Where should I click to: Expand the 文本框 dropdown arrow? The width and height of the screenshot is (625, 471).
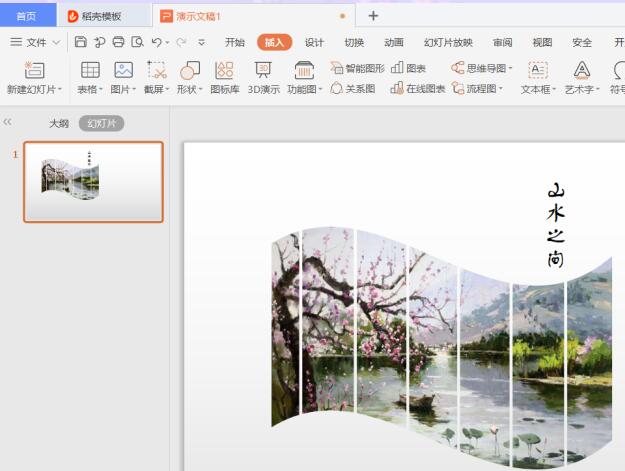(554, 89)
